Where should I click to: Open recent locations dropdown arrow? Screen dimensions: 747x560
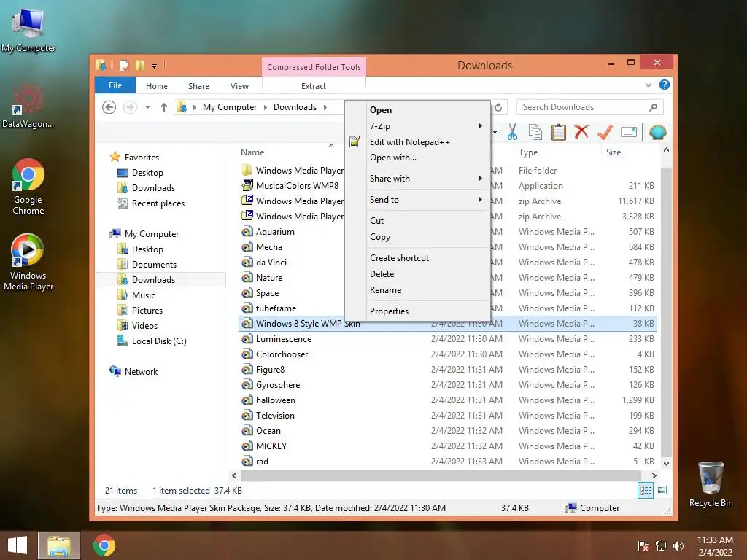point(147,107)
